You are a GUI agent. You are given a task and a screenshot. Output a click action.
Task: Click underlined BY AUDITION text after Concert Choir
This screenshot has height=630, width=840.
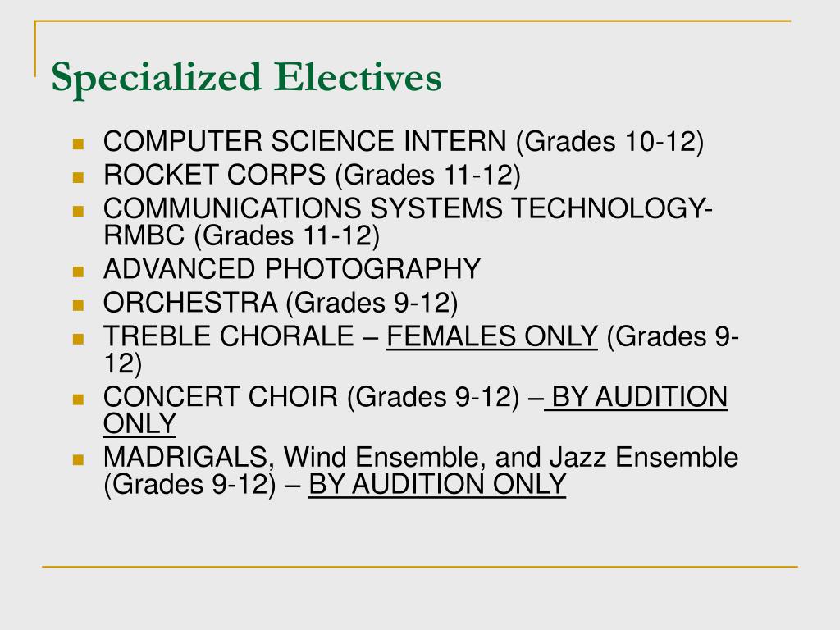636,398
